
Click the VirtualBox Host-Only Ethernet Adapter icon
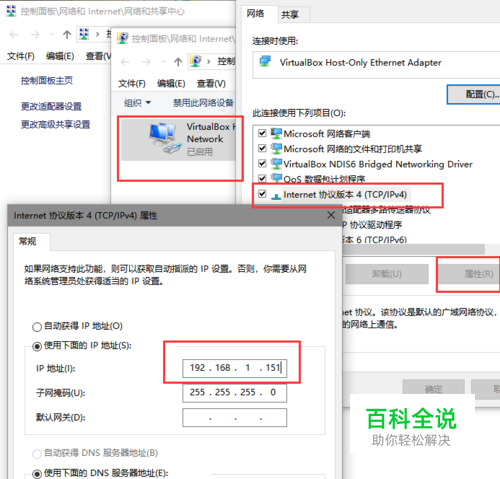tap(265, 61)
